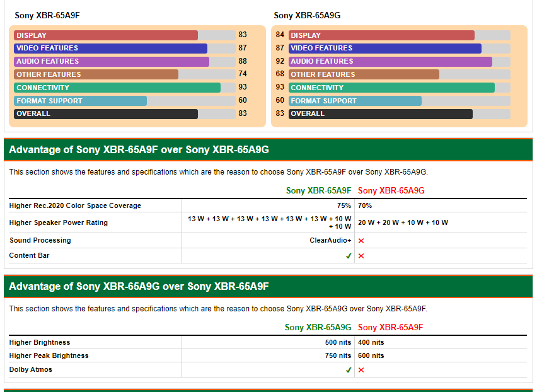Click the AUDIO FEATURES bar for Sony XBR-65A9G
This screenshot has height=392, width=537.
(400, 62)
